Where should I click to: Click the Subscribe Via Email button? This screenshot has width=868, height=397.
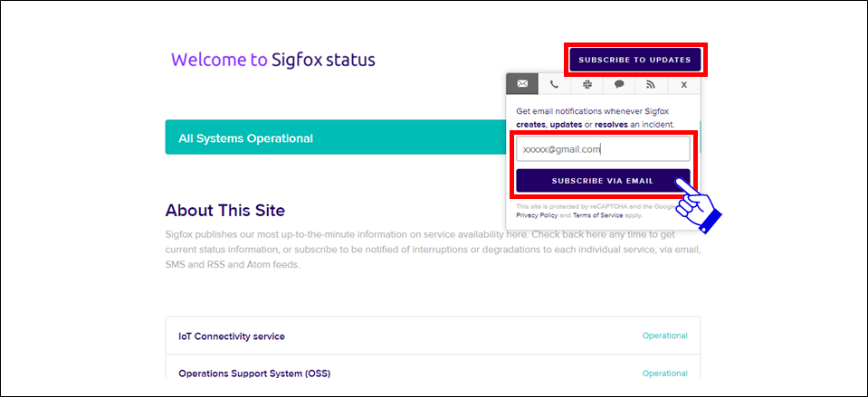[603, 181]
